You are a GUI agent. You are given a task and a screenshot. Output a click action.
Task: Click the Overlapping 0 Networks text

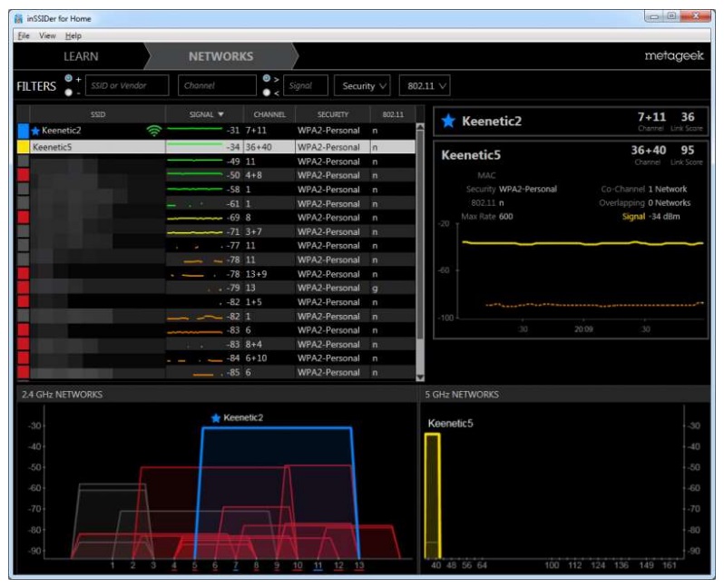point(645,202)
